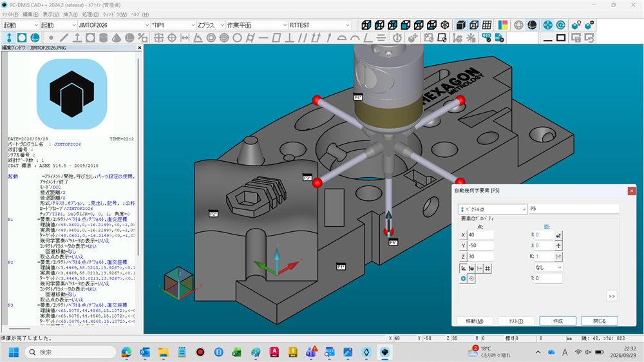Open the 処理(O) menu
This screenshot has width=644, height=362.
coord(90,14)
